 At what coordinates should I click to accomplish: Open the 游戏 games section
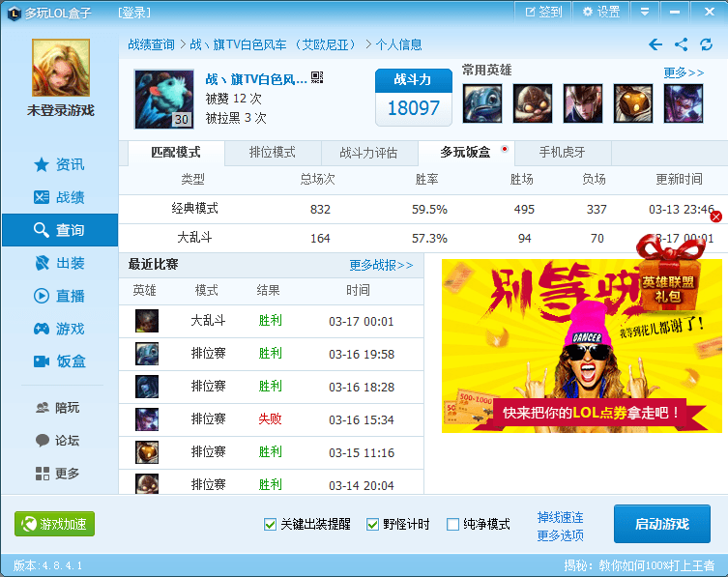(59, 330)
